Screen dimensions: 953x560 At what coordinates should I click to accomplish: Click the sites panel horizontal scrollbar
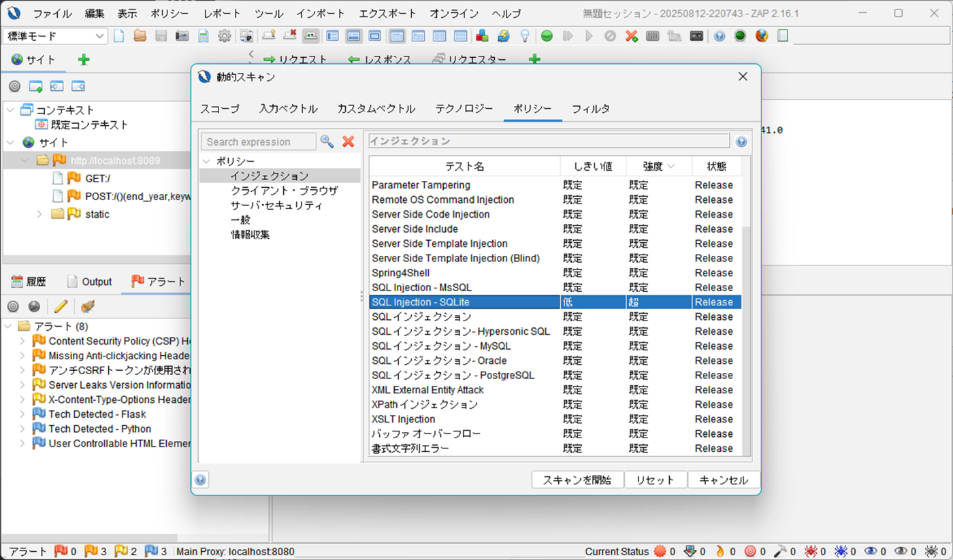tap(97, 260)
